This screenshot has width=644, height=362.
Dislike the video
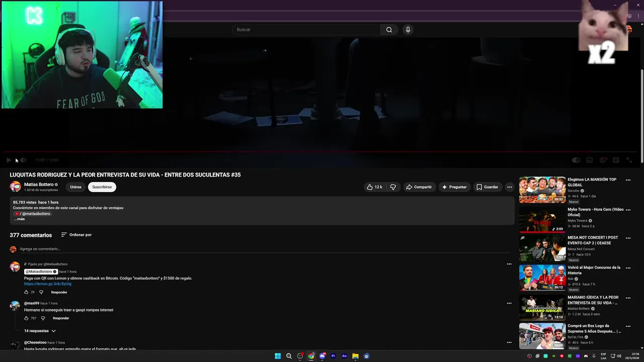click(x=393, y=187)
